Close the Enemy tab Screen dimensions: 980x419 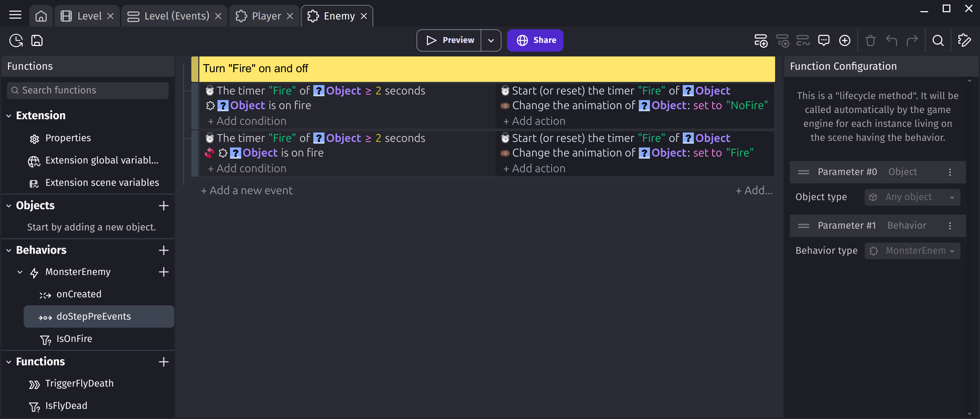364,16
